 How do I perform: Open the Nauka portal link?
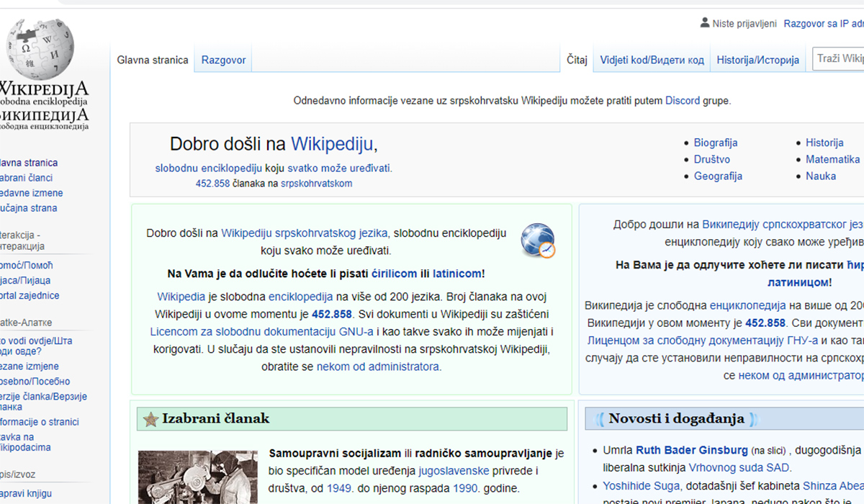[x=821, y=176]
